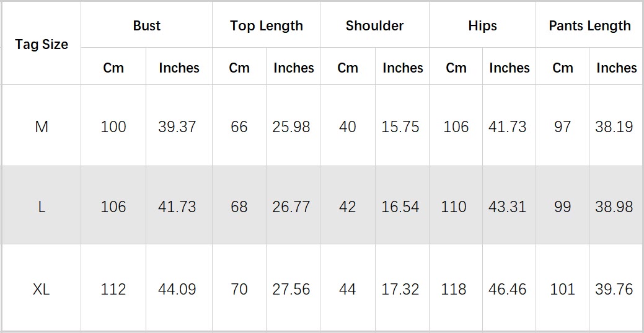This screenshot has height=333, width=644.
Task: Click the 44.09 bust inches cell
Action: click(x=177, y=289)
